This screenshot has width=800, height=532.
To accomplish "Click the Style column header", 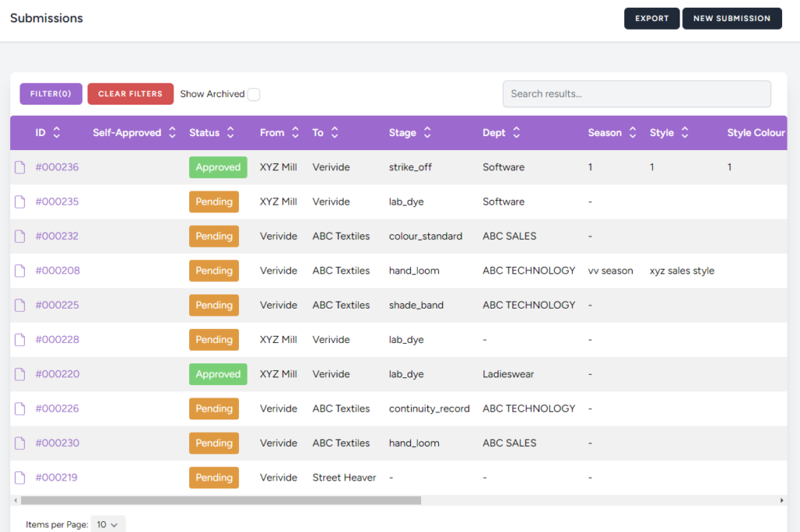I will click(x=661, y=133).
